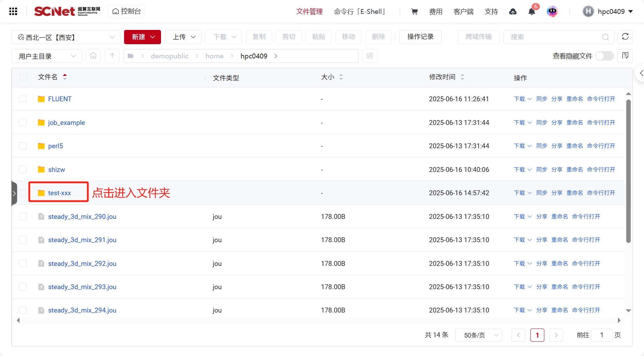This screenshot has width=644, height=356.
Task: Select checkbox for steady_3d_mix_290.jou
Action: (23, 216)
